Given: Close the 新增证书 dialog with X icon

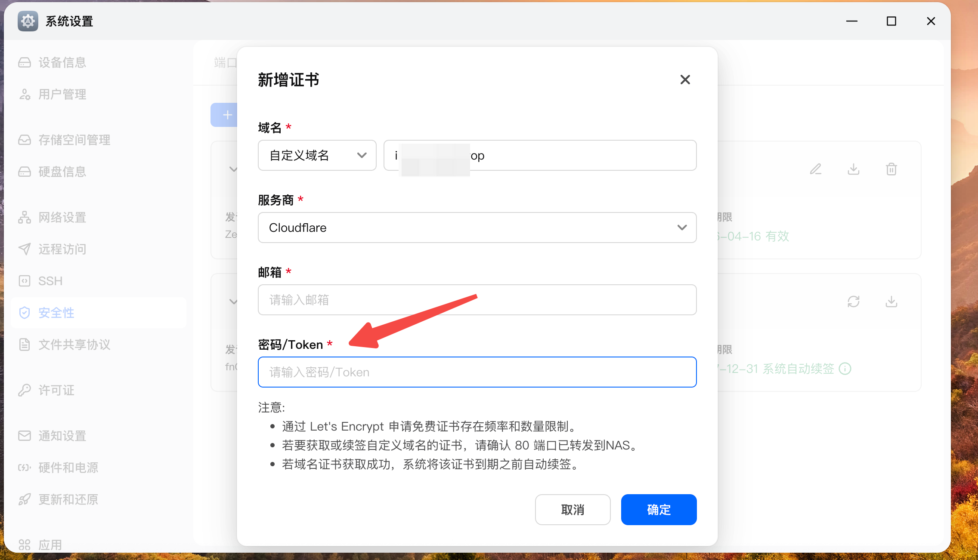Looking at the screenshot, I should (x=685, y=80).
